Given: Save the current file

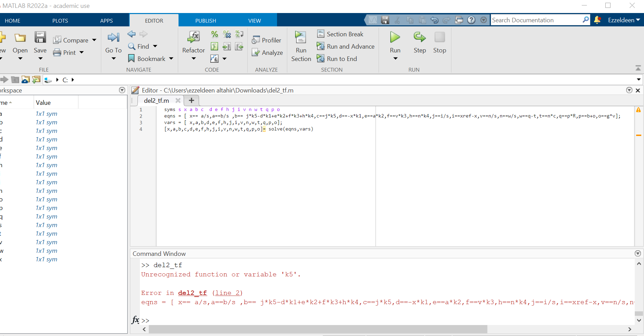Looking at the screenshot, I should pos(40,41).
